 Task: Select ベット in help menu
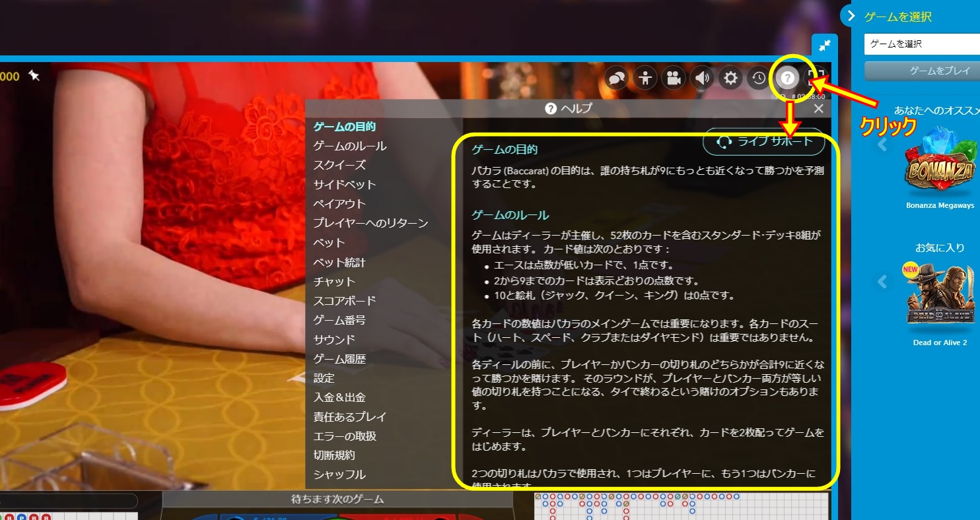pyautogui.click(x=329, y=242)
